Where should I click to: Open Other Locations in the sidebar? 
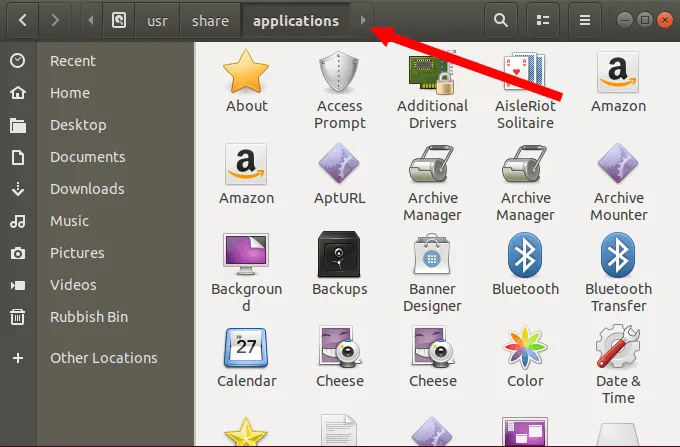pyautogui.click(x=103, y=358)
